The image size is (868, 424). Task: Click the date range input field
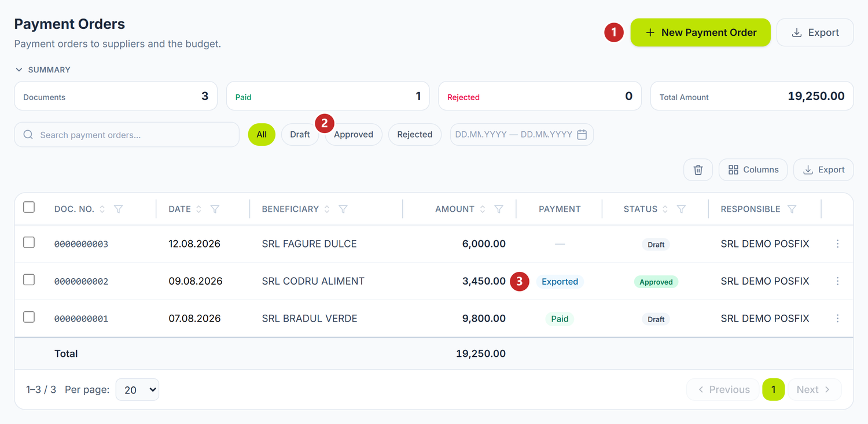point(522,135)
